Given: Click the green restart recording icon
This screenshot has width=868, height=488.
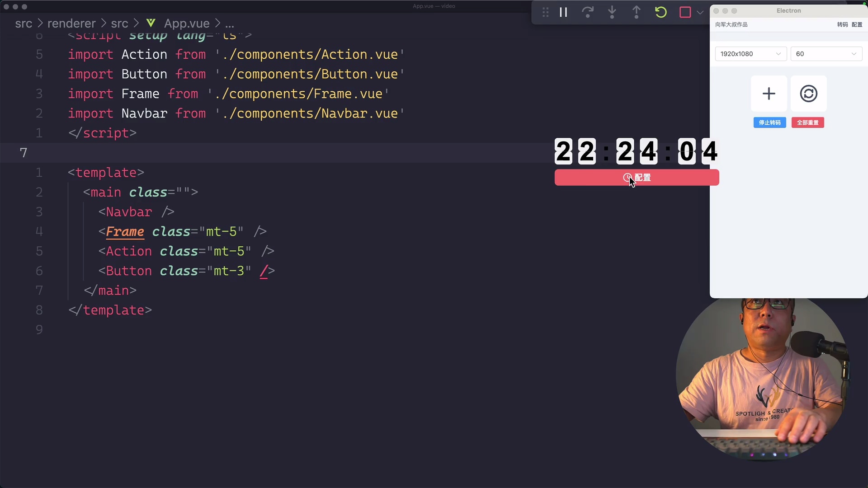Looking at the screenshot, I should (x=660, y=12).
